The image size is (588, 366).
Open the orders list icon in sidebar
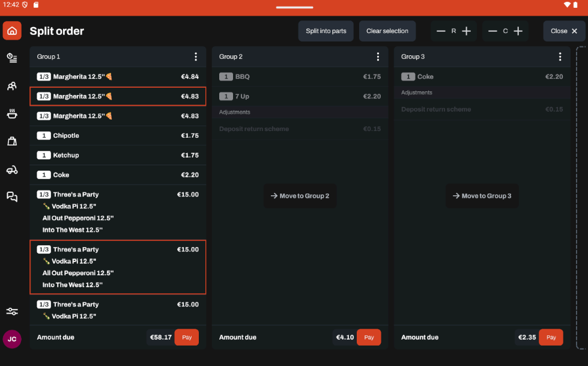point(12,58)
